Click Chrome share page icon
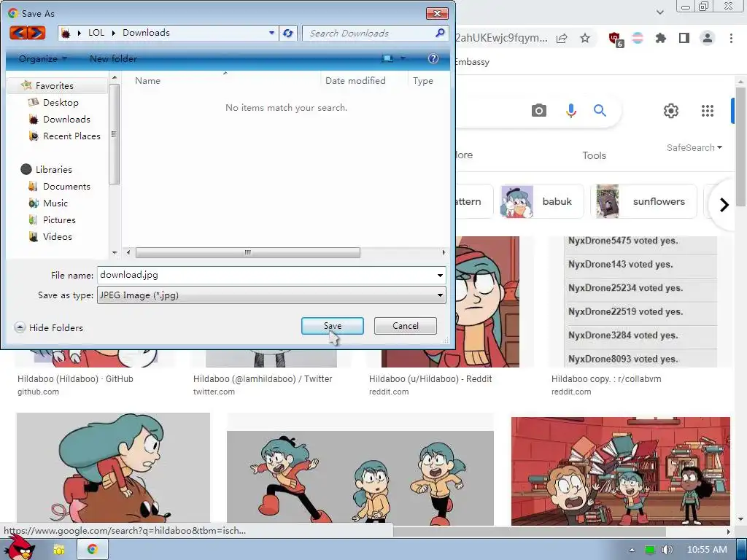The height and width of the screenshot is (560, 747). click(562, 38)
